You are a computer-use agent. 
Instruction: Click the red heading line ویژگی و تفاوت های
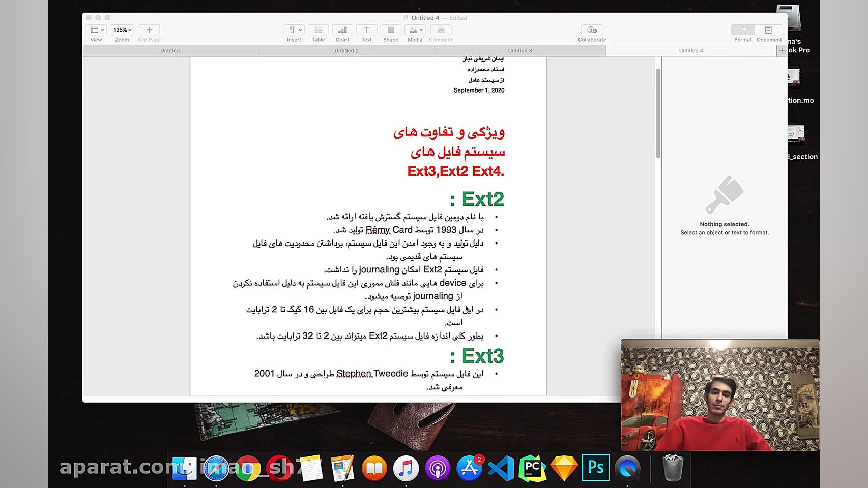click(449, 132)
